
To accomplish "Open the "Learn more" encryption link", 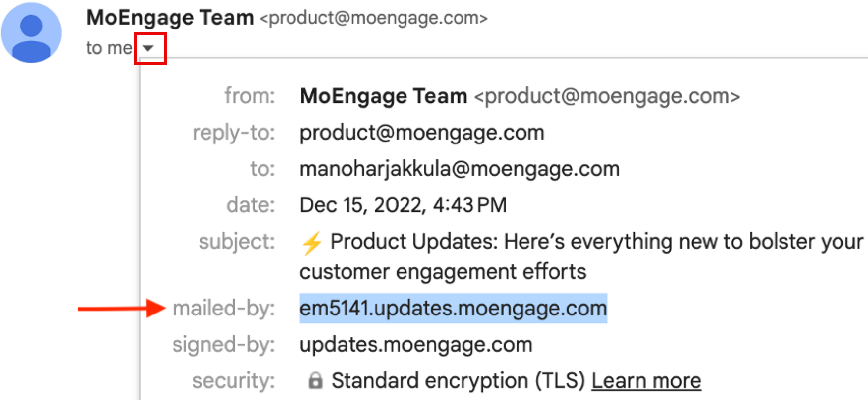I will pos(646,381).
